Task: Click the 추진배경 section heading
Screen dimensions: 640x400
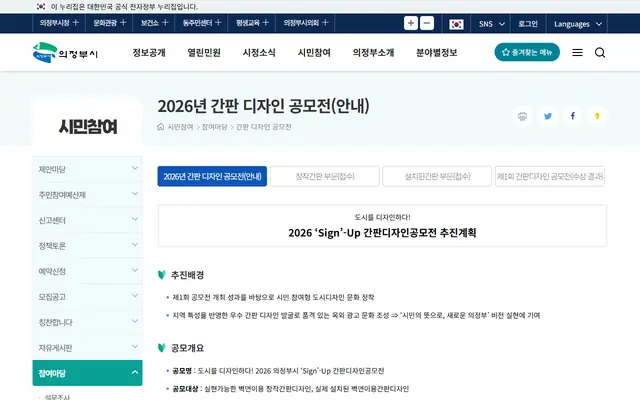Action: tap(187, 275)
